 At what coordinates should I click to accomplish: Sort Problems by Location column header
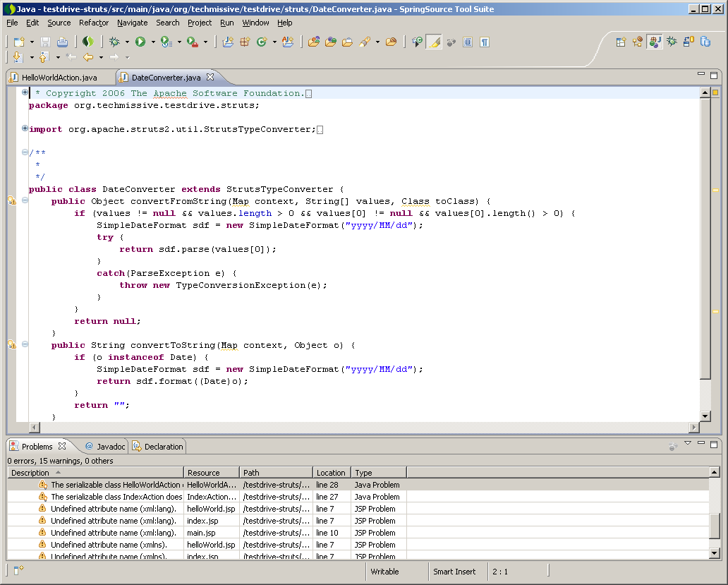pyautogui.click(x=332, y=473)
